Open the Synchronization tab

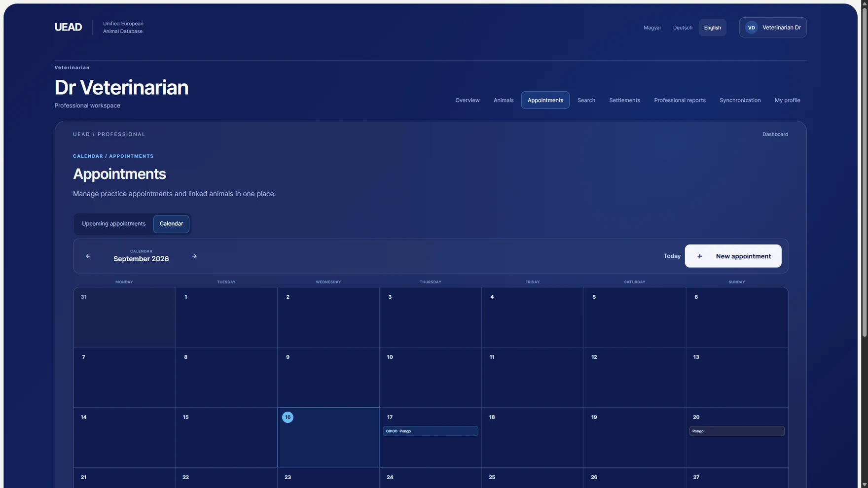(x=740, y=100)
